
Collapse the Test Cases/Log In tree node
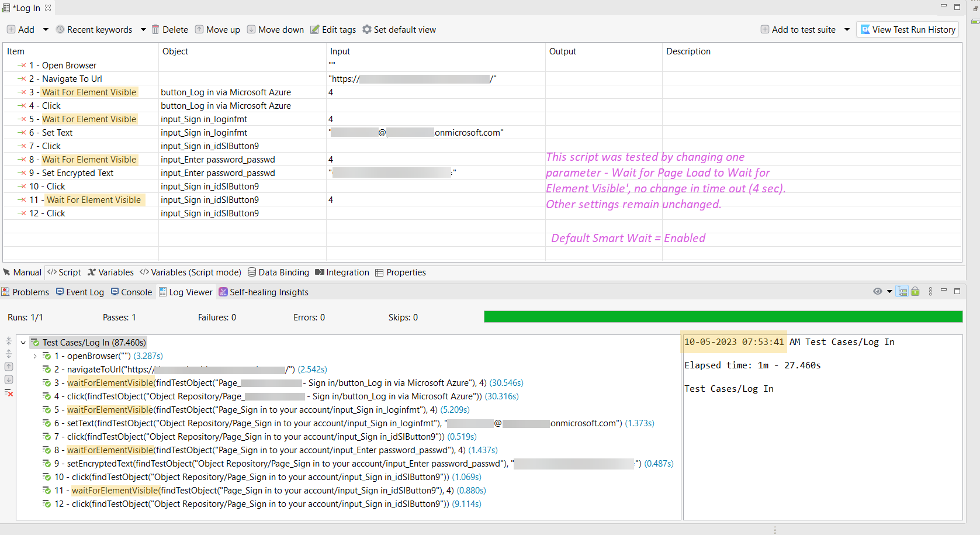coord(23,343)
